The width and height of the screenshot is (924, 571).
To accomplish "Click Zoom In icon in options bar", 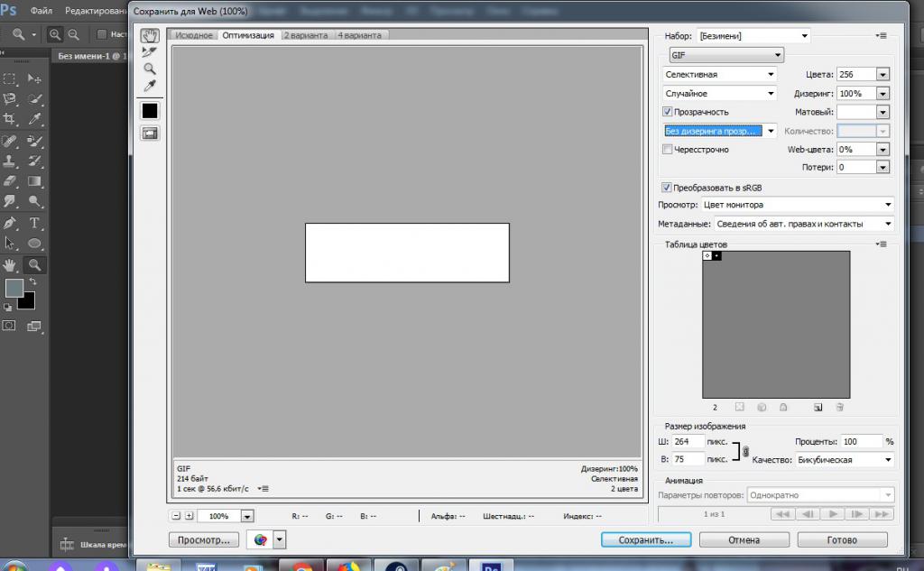I will pyautogui.click(x=55, y=35).
